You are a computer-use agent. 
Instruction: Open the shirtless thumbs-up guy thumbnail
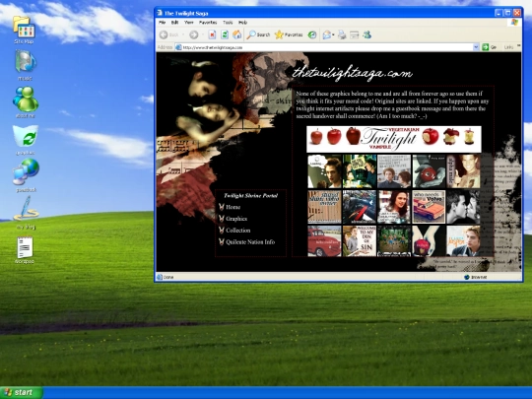point(463,171)
